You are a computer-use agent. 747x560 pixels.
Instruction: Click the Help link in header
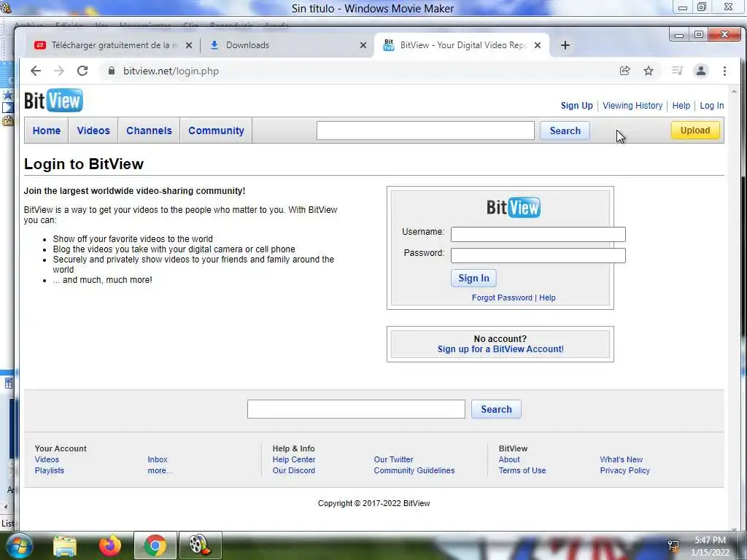(681, 106)
